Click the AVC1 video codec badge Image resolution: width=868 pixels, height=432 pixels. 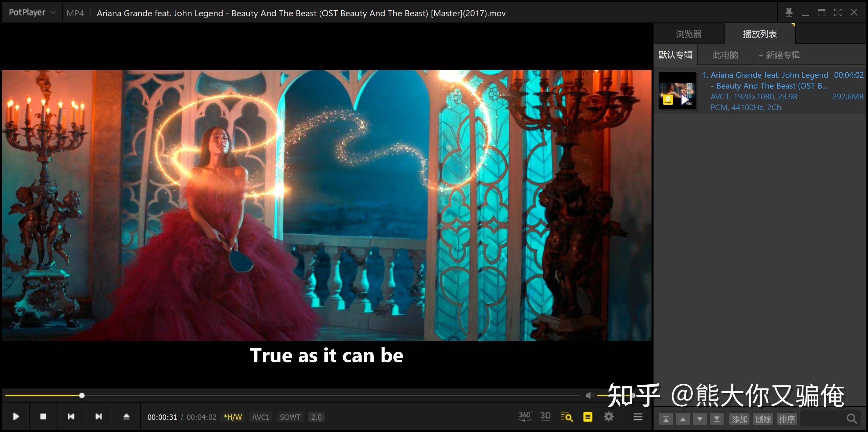260,417
